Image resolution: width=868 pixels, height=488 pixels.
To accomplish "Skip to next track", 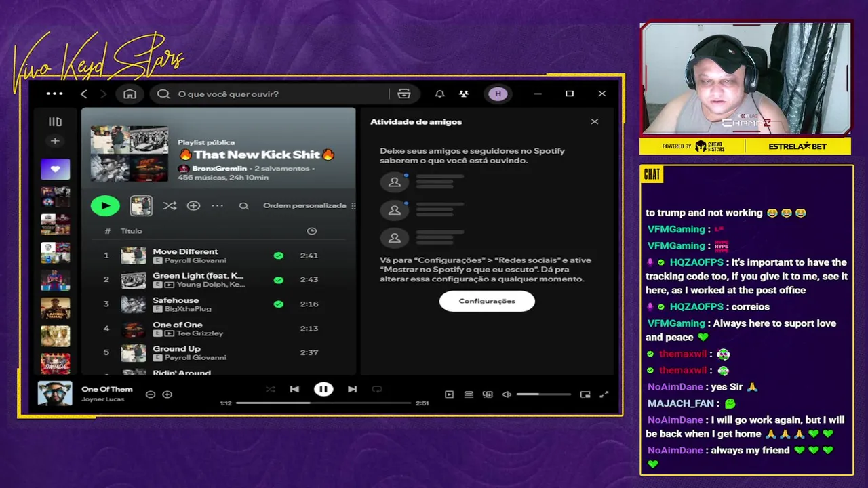I will click(x=352, y=389).
